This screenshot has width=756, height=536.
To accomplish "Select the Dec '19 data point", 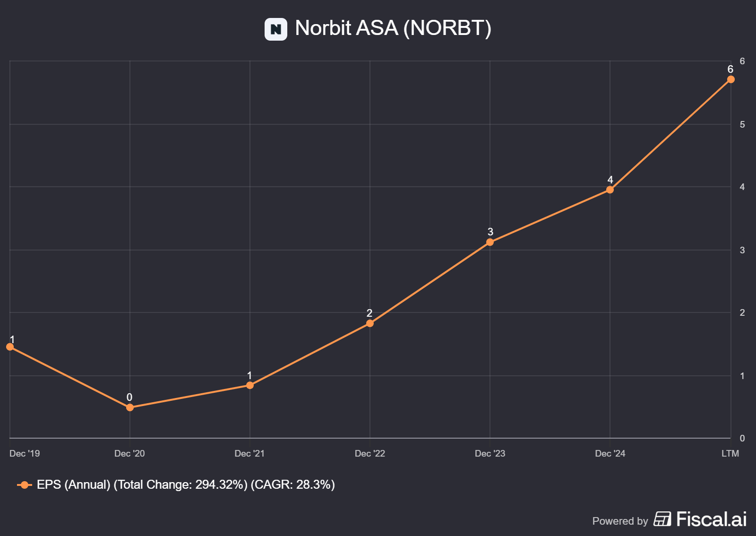I will click(9, 347).
